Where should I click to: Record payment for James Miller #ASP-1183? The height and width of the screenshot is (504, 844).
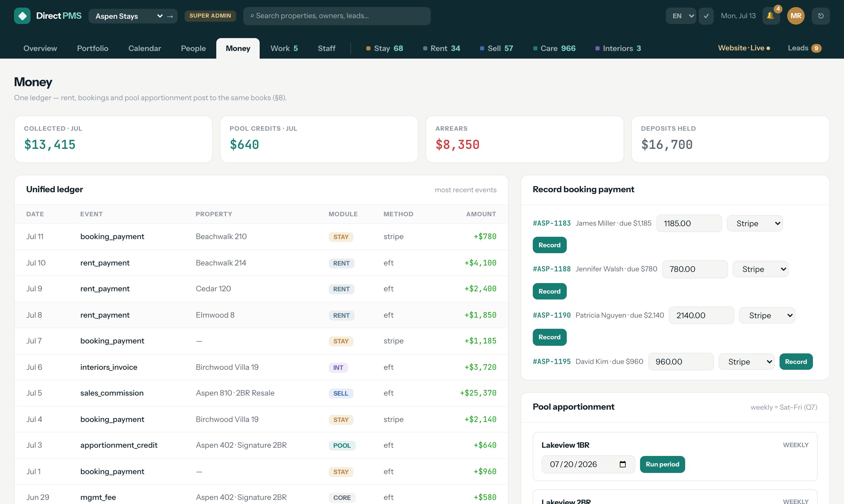pyautogui.click(x=549, y=245)
